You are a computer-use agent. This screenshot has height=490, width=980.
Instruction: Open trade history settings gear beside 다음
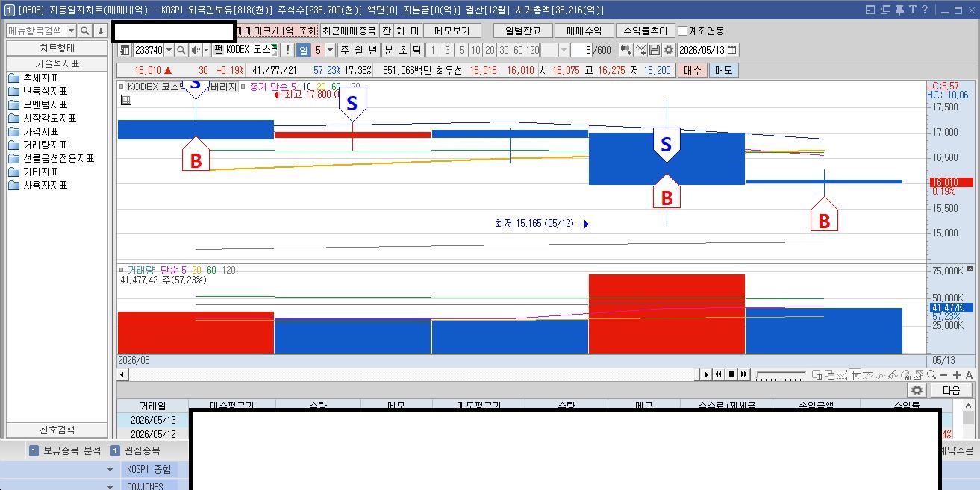pyautogui.click(x=917, y=390)
